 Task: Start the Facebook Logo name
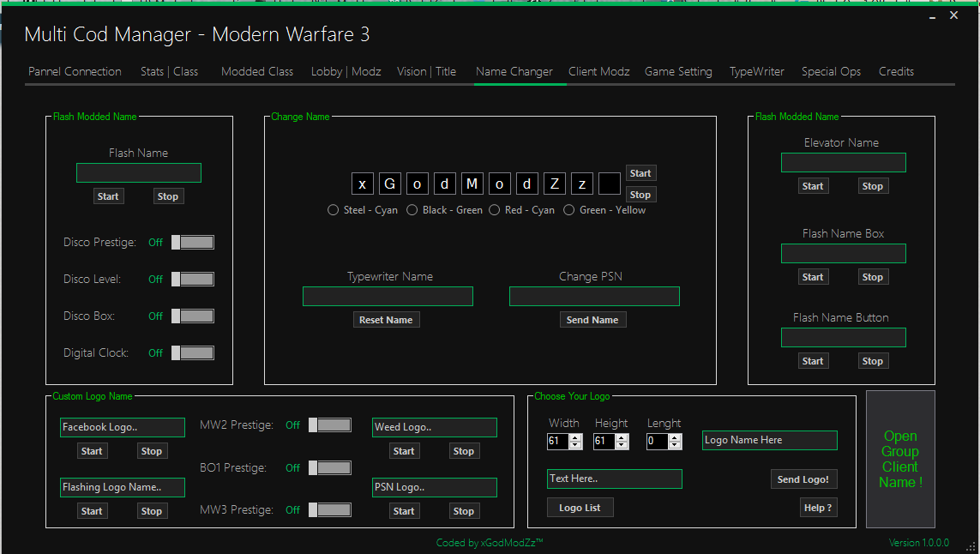coord(92,451)
